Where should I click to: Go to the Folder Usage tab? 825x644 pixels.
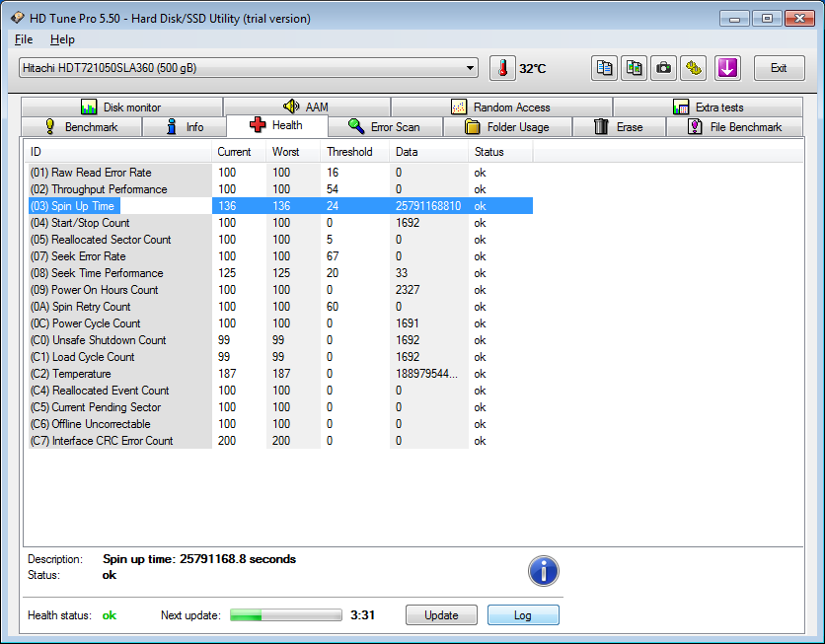[x=505, y=127]
